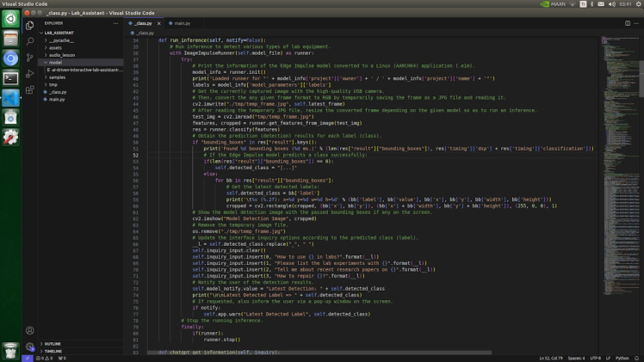Open main.py from the explorer tree

[57, 99]
